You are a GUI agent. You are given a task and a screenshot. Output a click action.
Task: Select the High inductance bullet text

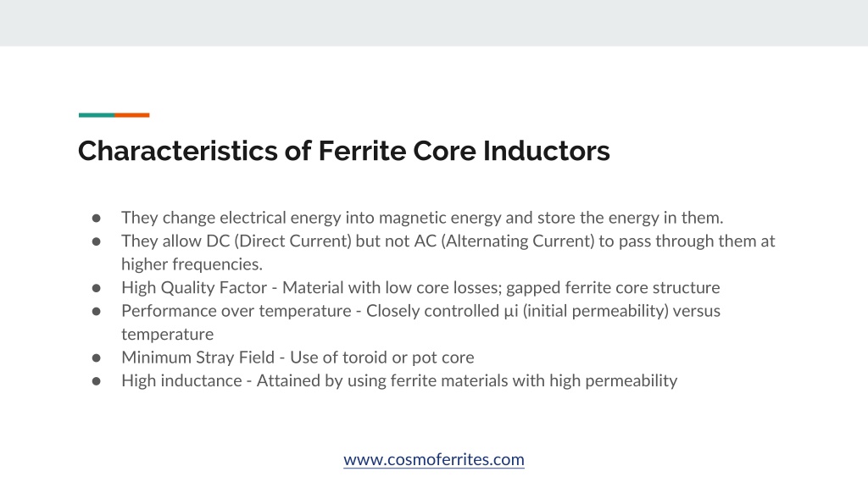[x=399, y=380]
